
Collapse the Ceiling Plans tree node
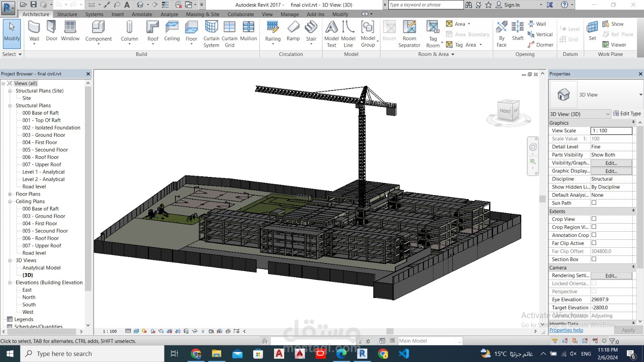pyautogui.click(x=10, y=202)
